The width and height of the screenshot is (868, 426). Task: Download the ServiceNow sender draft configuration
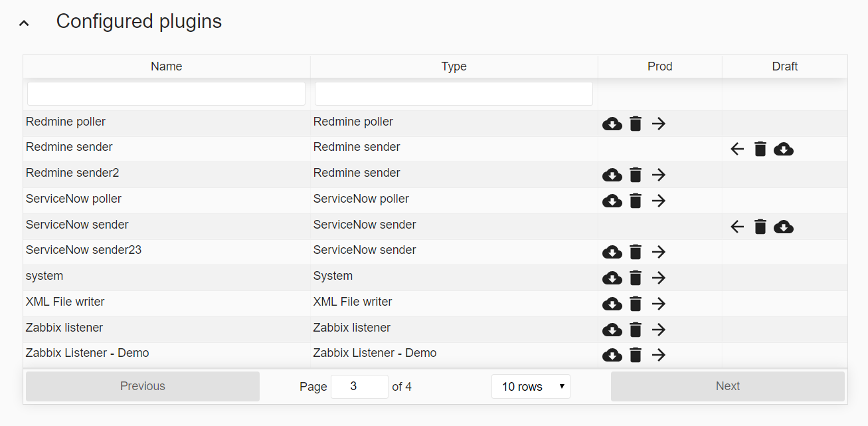point(784,227)
